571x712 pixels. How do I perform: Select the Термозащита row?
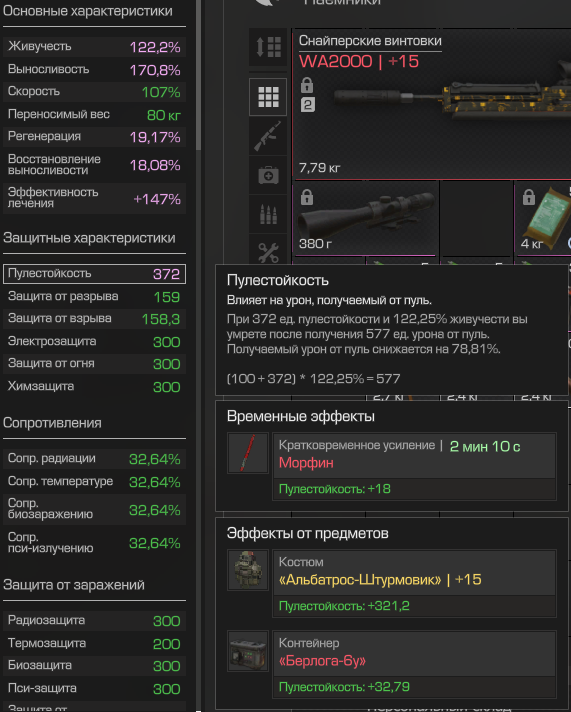94,643
